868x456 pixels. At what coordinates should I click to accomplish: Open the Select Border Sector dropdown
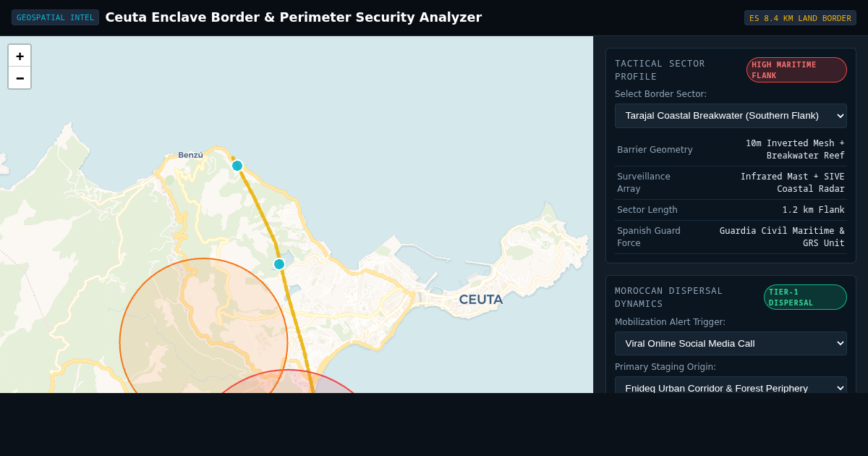[731, 116]
